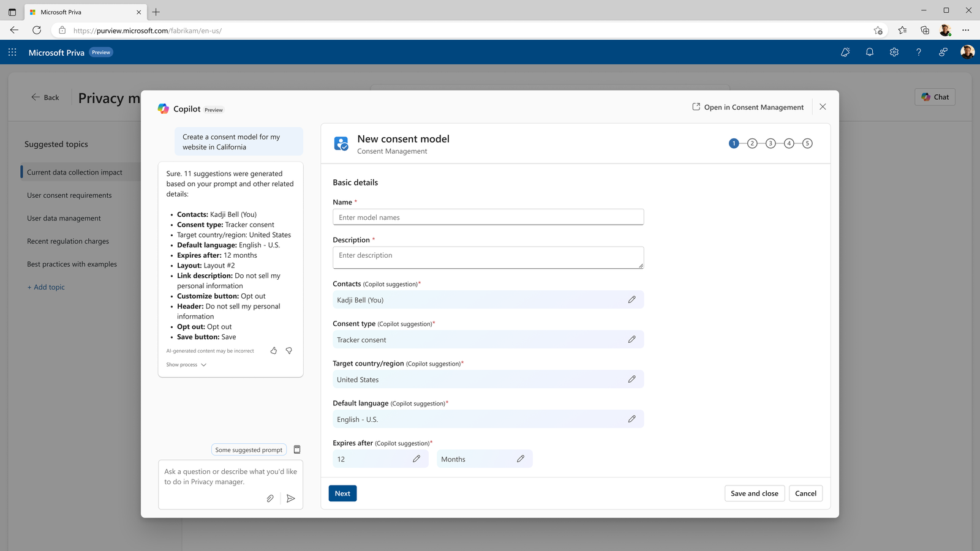The height and width of the screenshot is (551, 980).
Task: Open the help question mark icon
Action: 919,53
